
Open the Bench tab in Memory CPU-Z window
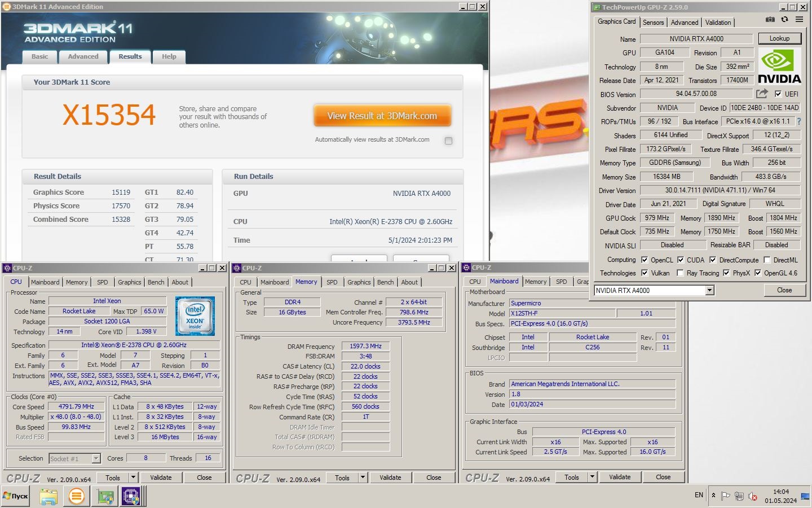tap(386, 282)
